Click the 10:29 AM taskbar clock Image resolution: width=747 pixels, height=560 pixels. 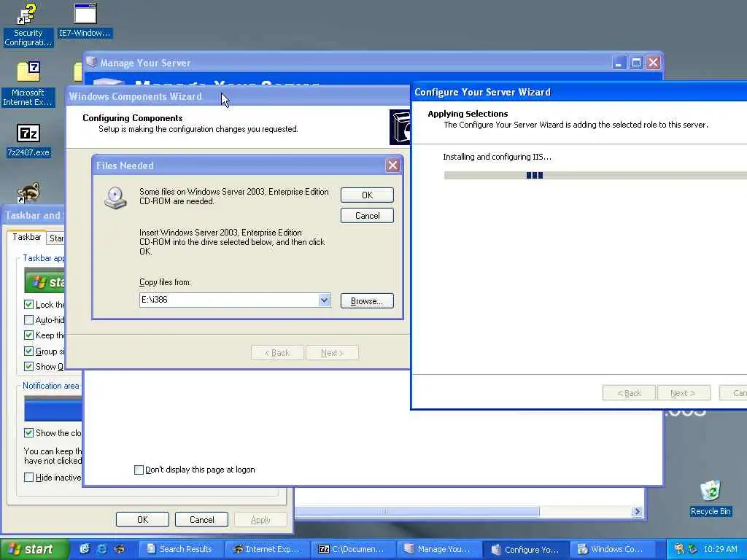[x=720, y=549]
